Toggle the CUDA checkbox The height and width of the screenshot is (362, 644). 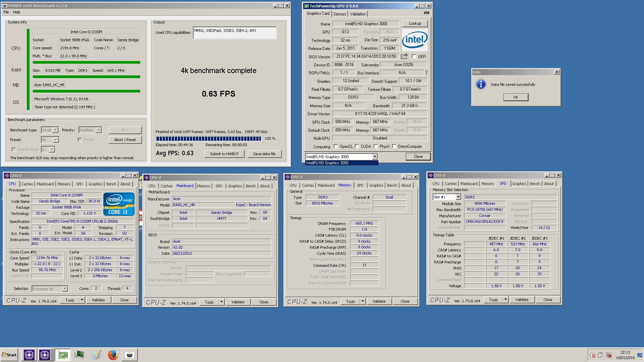tap(357, 146)
